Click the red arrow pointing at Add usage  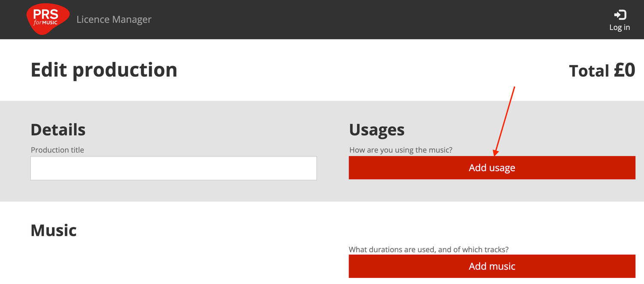505,121
